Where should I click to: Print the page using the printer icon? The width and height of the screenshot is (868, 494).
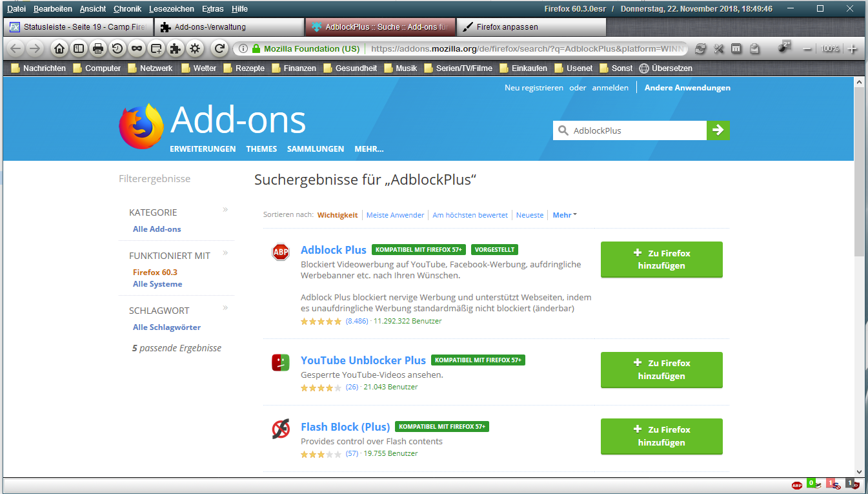(98, 48)
